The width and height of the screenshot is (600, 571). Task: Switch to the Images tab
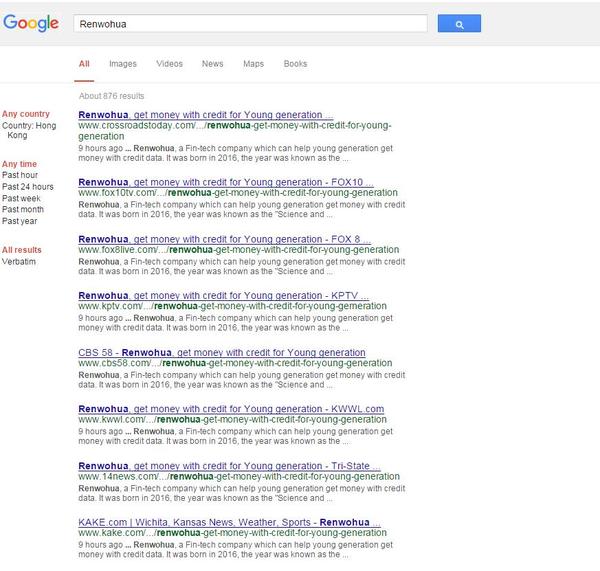pos(123,64)
